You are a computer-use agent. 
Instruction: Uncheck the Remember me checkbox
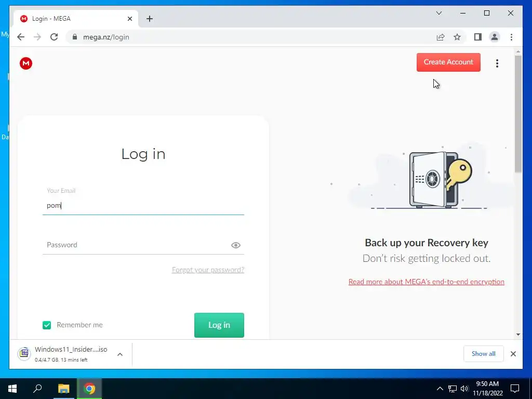47,325
